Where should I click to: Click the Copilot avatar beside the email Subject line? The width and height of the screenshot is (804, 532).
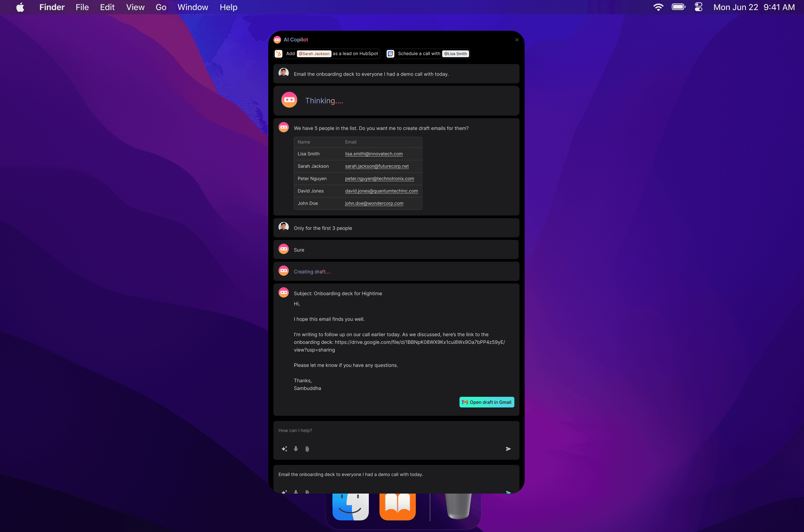284,292
